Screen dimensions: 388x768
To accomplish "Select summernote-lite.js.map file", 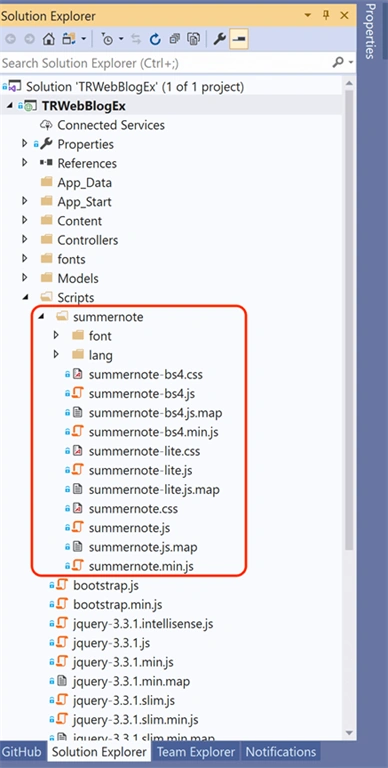I will [x=154, y=489].
